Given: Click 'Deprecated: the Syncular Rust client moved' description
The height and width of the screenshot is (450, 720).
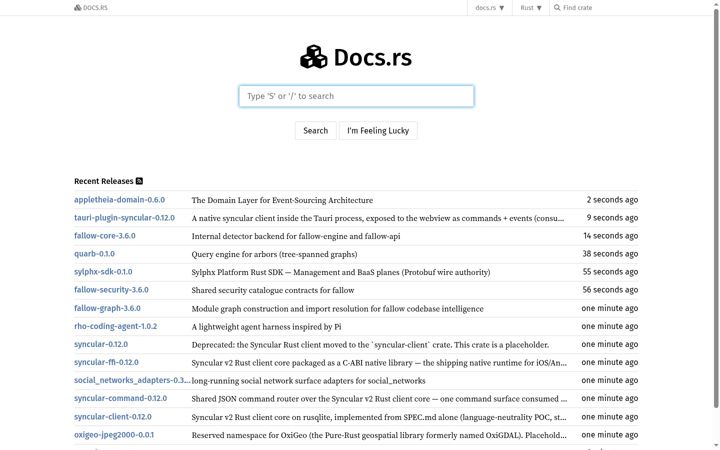Looking at the screenshot, I should point(370,345).
